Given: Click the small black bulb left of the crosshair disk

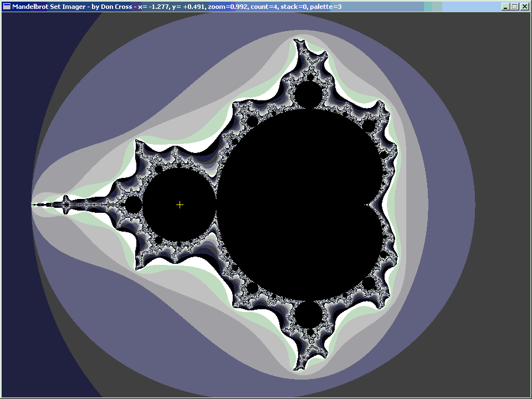Looking at the screenshot, I should (x=133, y=205).
